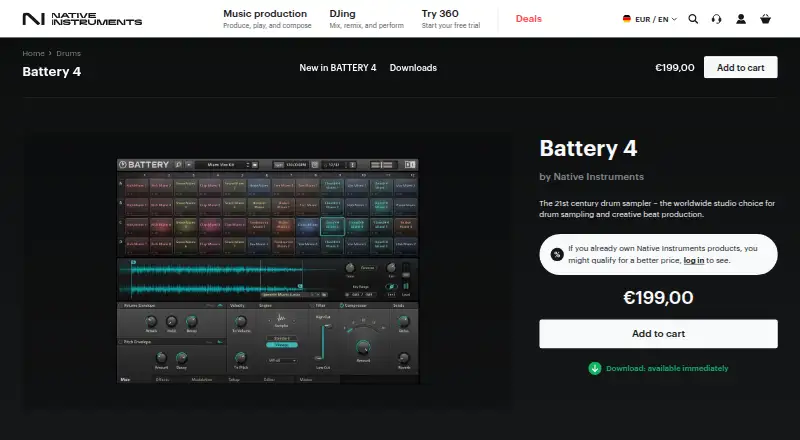Image resolution: width=800 pixels, height=440 pixels.
Task: Adjust the Level fader beside the waveform
Action: pos(406,276)
